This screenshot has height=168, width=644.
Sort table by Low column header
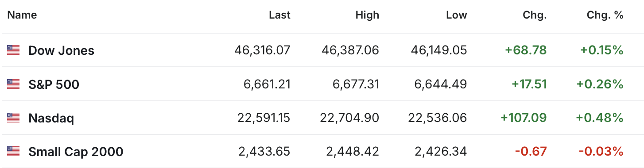pyautogui.click(x=456, y=15)
